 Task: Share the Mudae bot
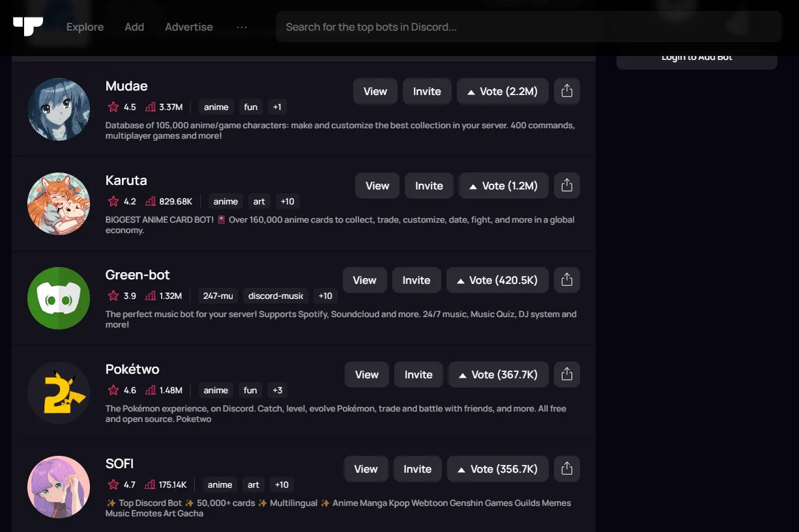(567, 91)
